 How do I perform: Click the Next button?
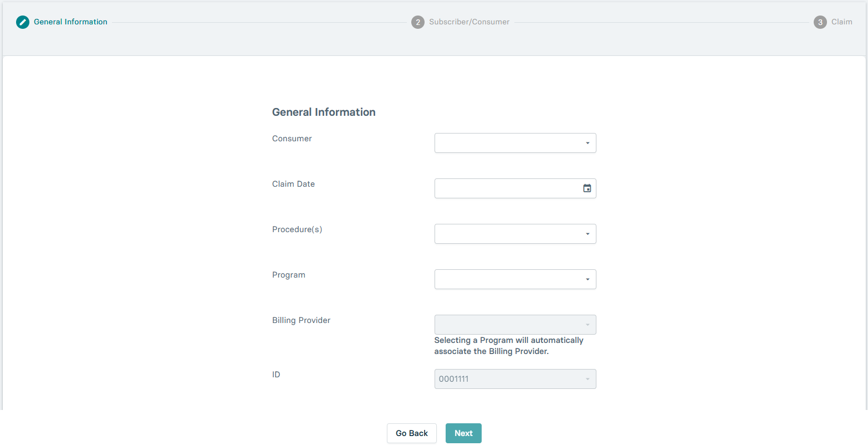click(x=463, y=433)
